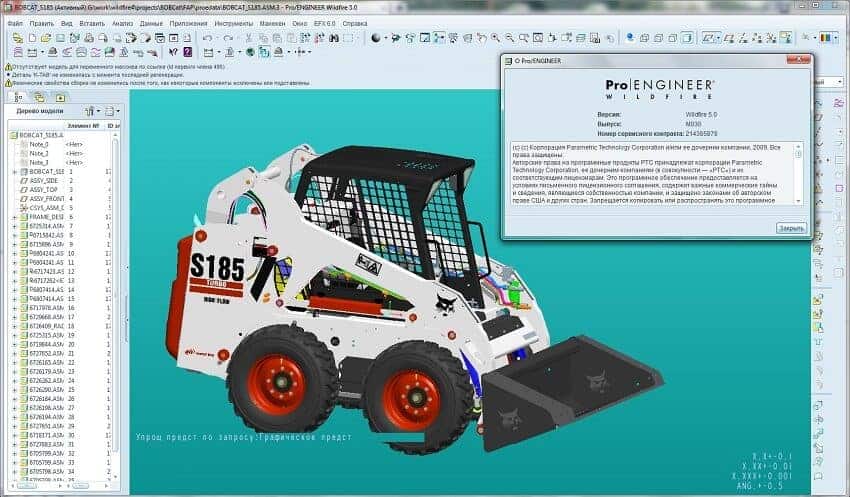Expand the BOBCAT_SIE tree node
Screen dimensions: 850x497
pyautogui.click(x=15, y=171)
